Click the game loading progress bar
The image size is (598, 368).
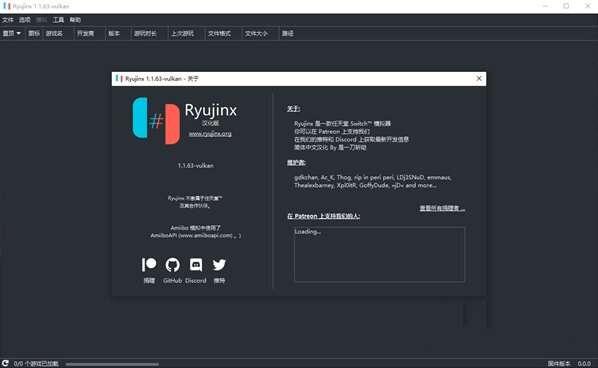click(x=112, y=364)
